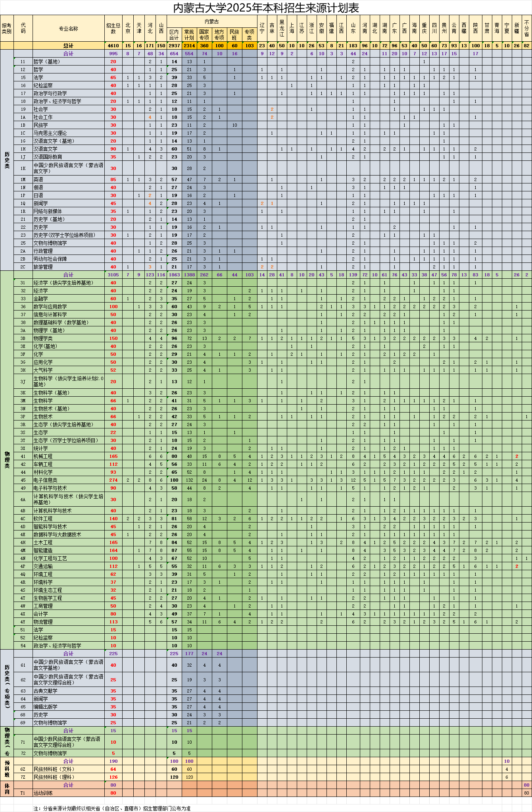
Task: Click the footnote starting with 注：分省来源计划
Action: [x=112, y=808]
